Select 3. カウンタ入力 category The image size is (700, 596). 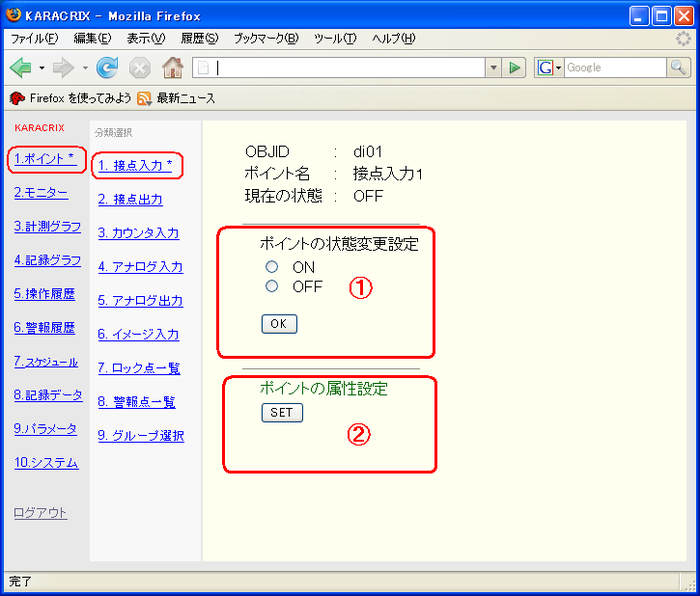point(138,233)
